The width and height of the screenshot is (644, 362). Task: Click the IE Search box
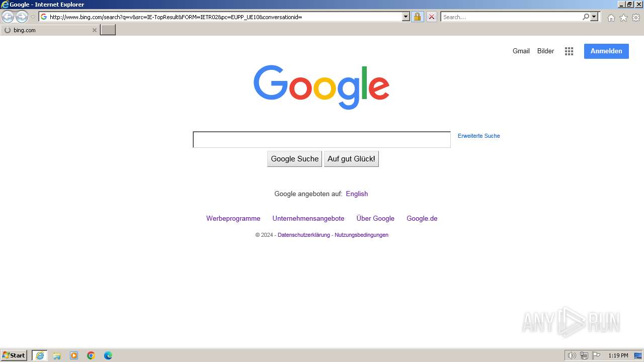(511, 17)
